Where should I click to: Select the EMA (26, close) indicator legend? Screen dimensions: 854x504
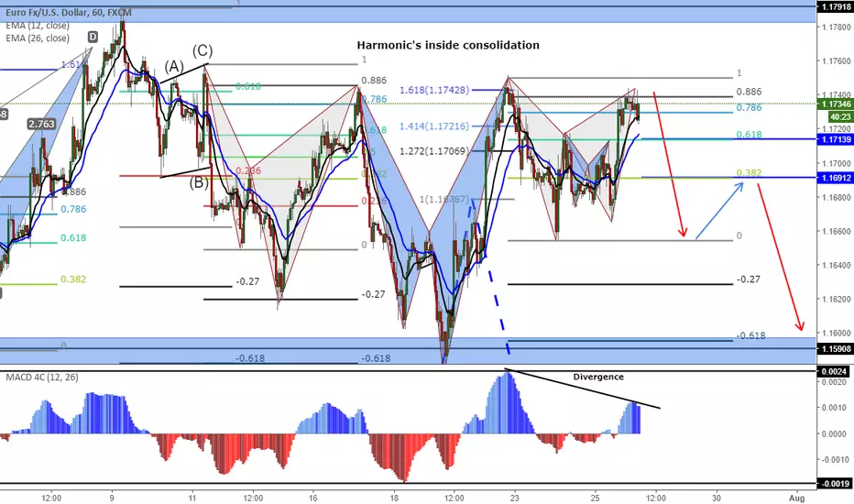(38, 38)
